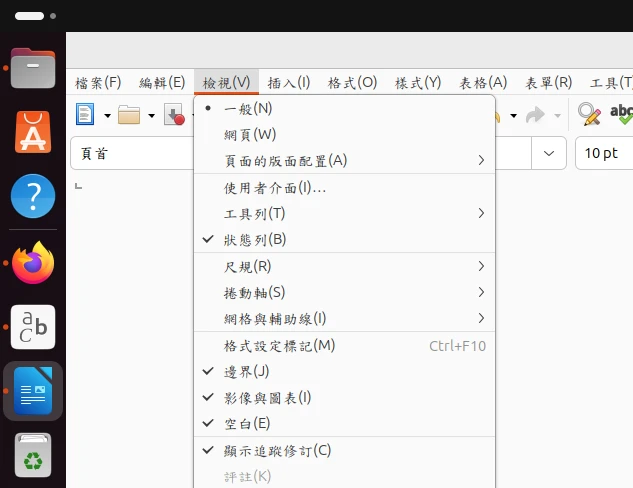633x488 pixels.
Task: Open the 編輯(E) menu
Action: pyautogui.click(x=162, y=83)
